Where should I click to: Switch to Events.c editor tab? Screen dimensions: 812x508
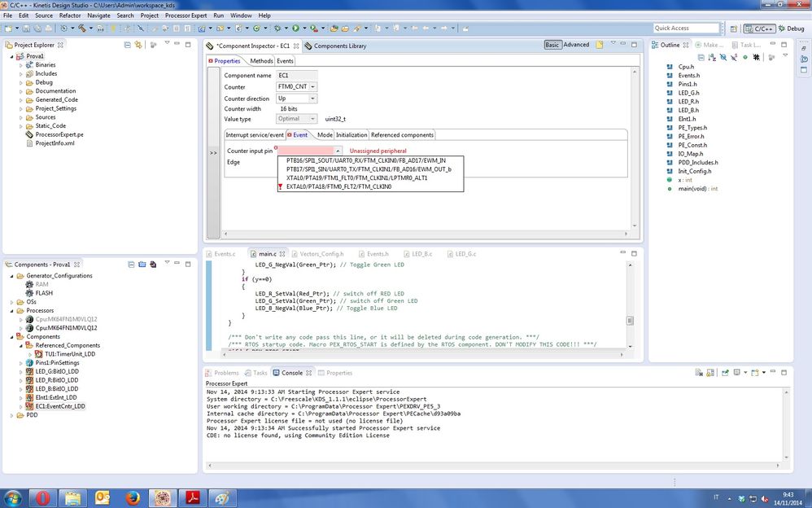(221, 254)
